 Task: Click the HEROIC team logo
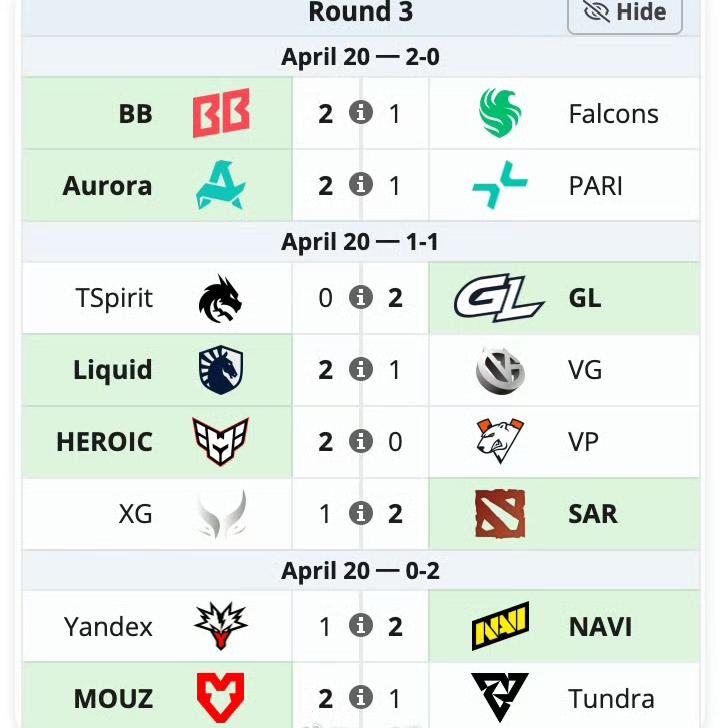pyautogui.click(x=221, y=441)
